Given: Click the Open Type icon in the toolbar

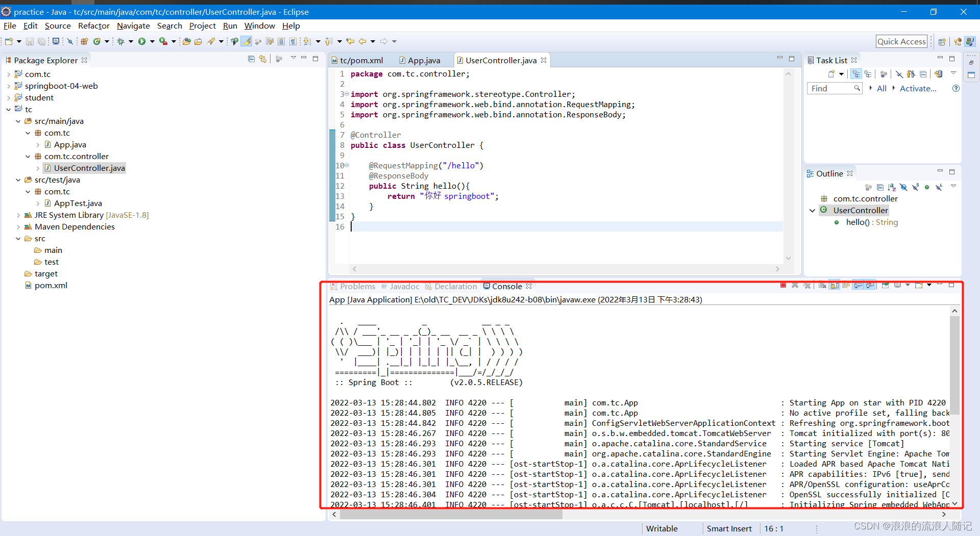Looking at the screenshot, I should [x=187, y=41].
